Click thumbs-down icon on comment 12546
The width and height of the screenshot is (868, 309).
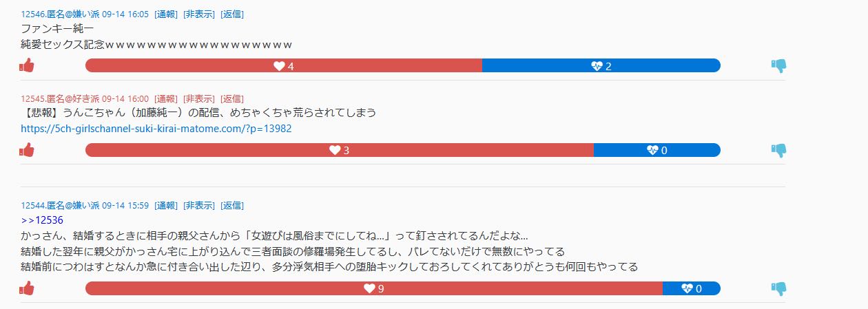click(778, 66)
